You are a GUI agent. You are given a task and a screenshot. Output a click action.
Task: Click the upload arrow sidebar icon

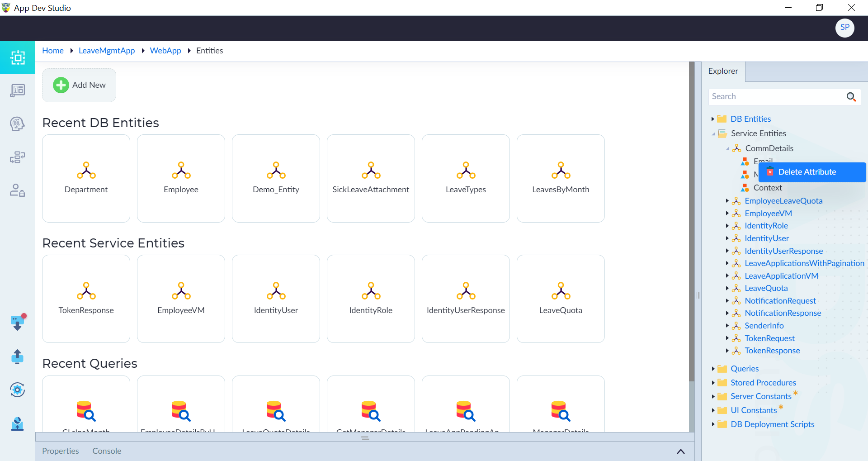pos(17,356)
